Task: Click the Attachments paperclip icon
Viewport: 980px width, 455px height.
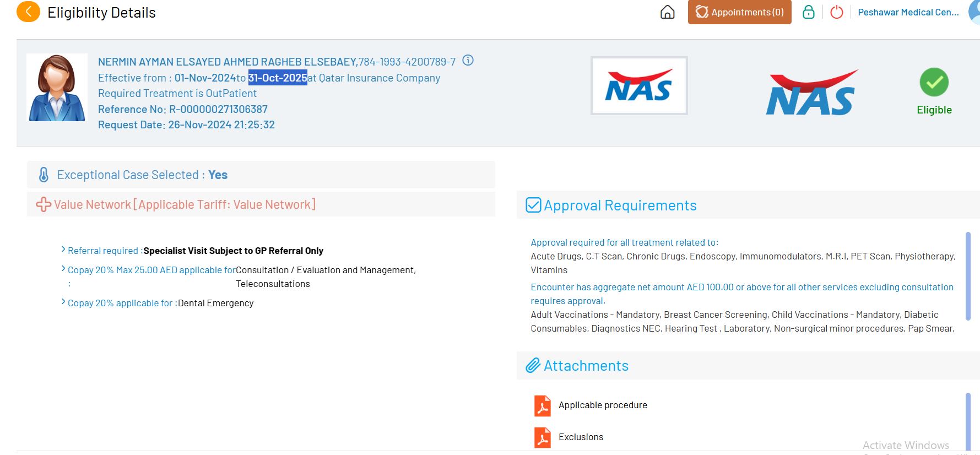Action: tap(533, 365)
